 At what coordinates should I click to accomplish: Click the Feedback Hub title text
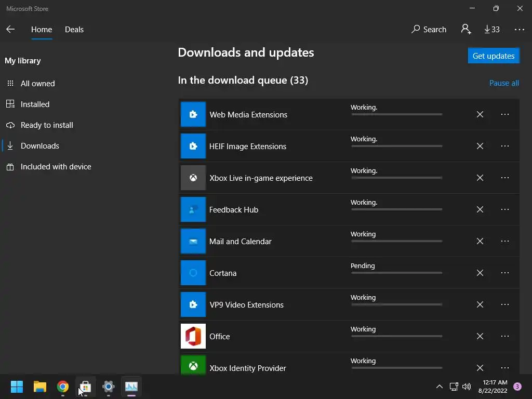point(234,210)
